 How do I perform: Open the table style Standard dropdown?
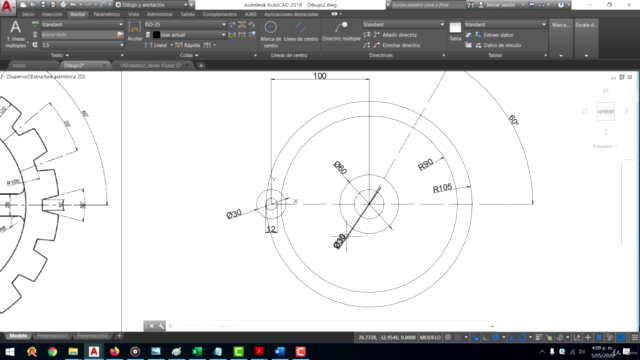pos(505,24)
